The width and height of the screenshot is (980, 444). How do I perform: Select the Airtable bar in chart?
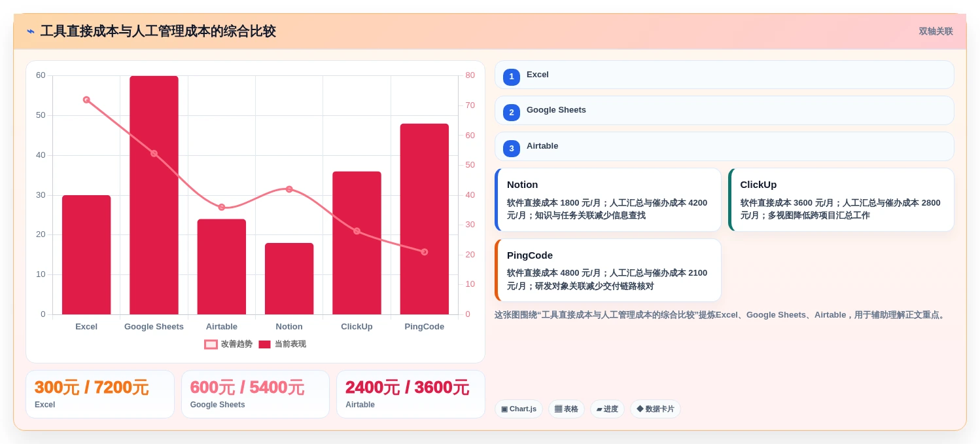coord(222,267)
